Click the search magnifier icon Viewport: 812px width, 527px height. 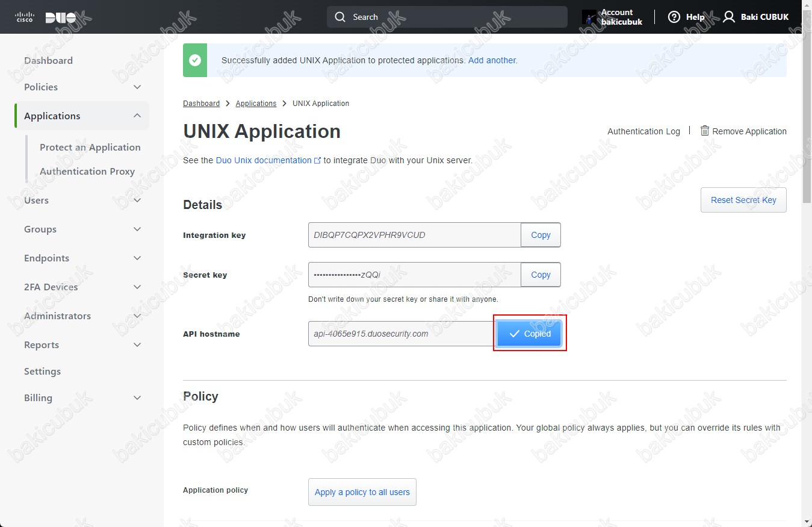tap(340, 17)
